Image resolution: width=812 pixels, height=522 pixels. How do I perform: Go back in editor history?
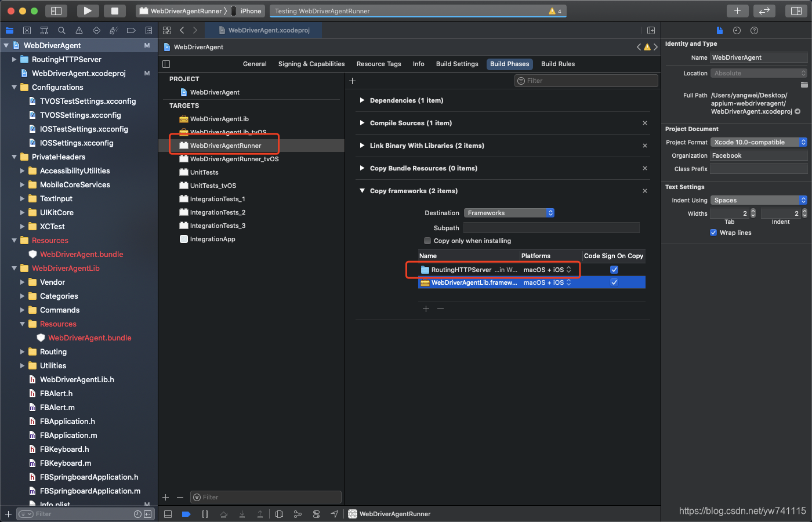[x=182, y=30]
